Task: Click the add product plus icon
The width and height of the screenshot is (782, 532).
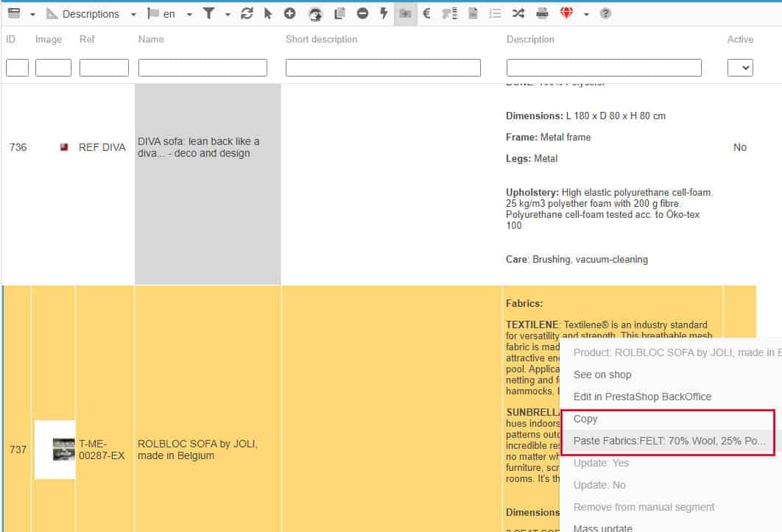Action: [x=289, y=13]
